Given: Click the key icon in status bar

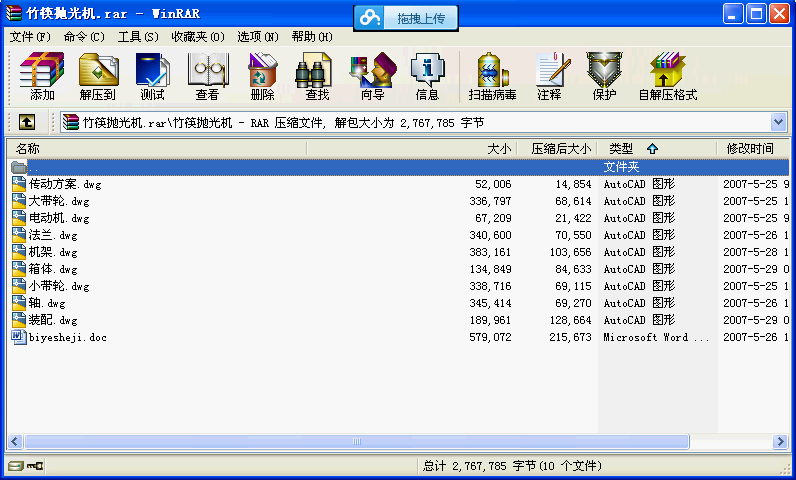Looking at the screenshot, I should (35, 465).
